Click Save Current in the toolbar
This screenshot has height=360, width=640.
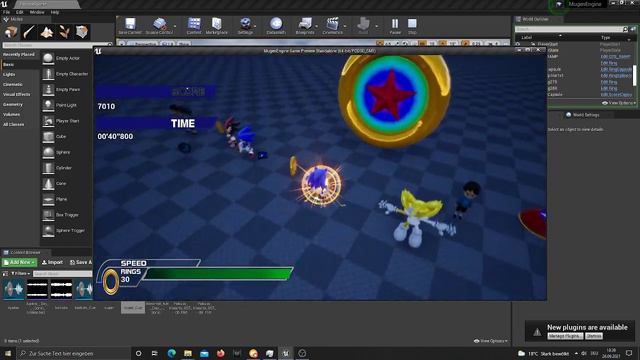coord(130,26)
